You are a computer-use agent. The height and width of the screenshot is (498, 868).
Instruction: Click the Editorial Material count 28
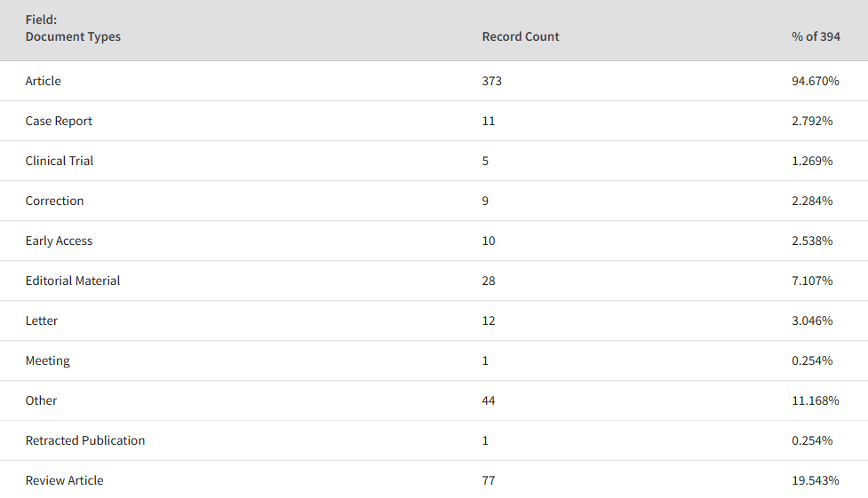tap(489, 281)
